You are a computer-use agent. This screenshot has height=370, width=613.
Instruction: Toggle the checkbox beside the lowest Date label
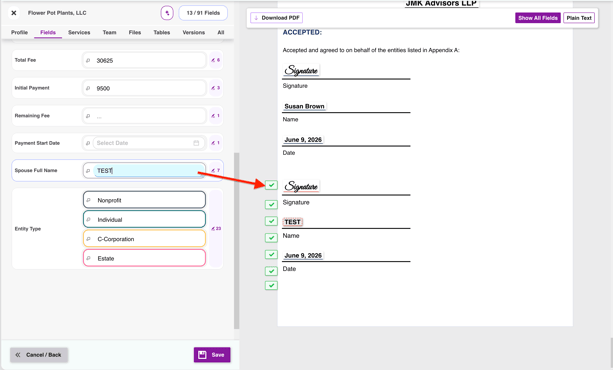click(x=271, y=271)
